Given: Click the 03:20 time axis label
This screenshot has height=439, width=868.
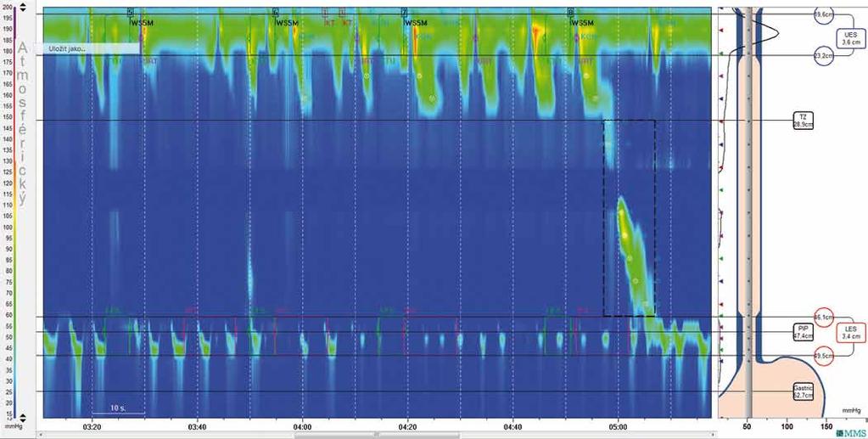Looking at the screenshot, I should coord(92,427).
